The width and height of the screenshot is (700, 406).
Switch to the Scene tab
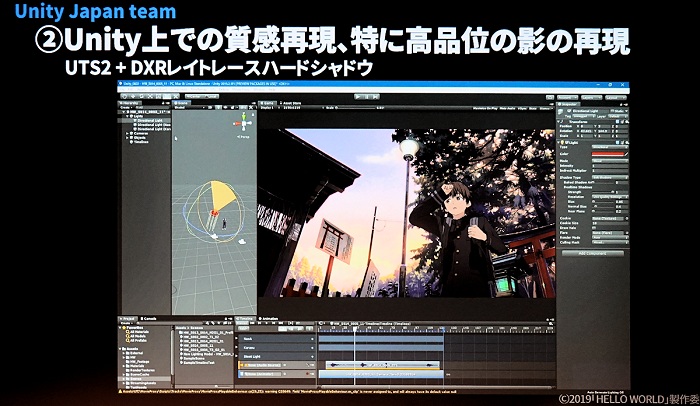(x=183, y=103)
